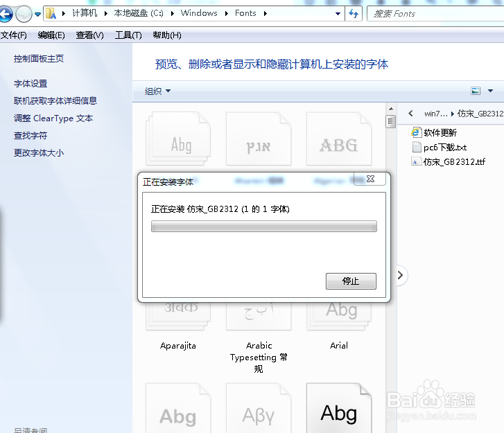The height and width of the screenshot is (433, 504).
Task: Expand the arrow after 本地磁盘 (C:)
Action: click(x=173, y=13)
